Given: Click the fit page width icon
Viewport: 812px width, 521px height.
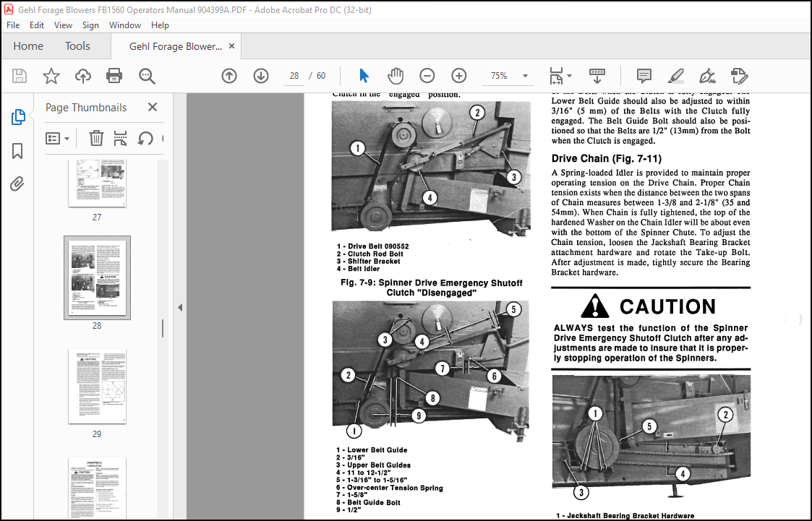Looking at the screenshot, I should (x=556, y=76).
